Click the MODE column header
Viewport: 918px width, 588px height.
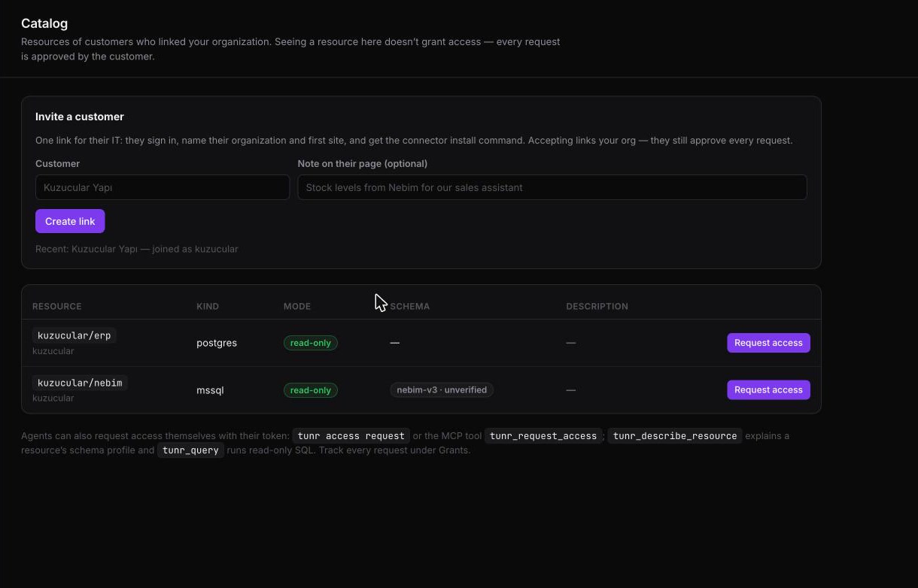point(297,306)
